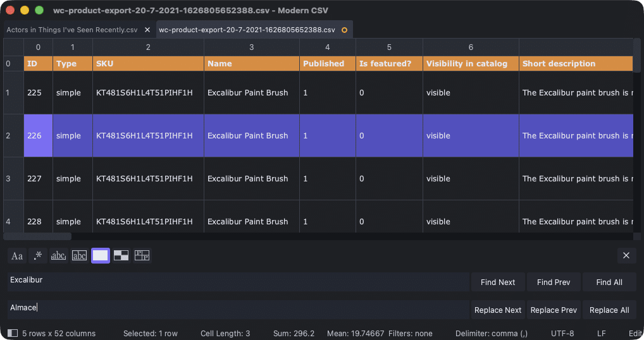This screenshot has height=340, width=644.
Task: Select the Is featured? header cell
Action: [389, 64]
